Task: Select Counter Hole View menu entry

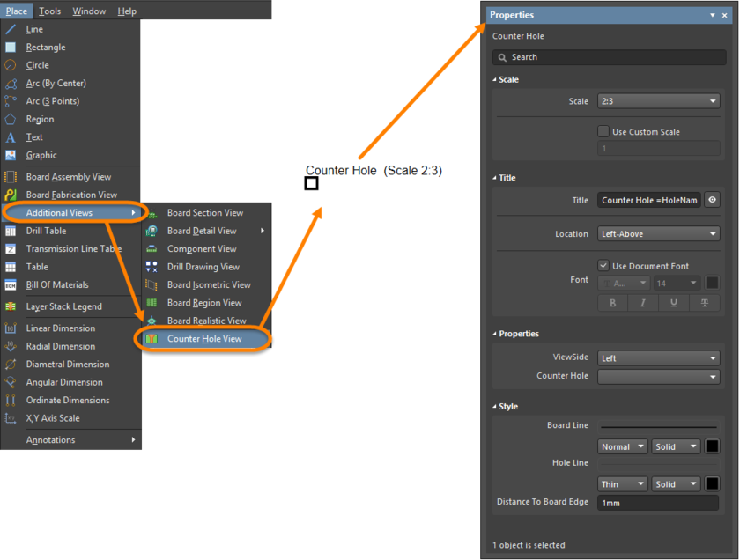Action: (204, 339)
